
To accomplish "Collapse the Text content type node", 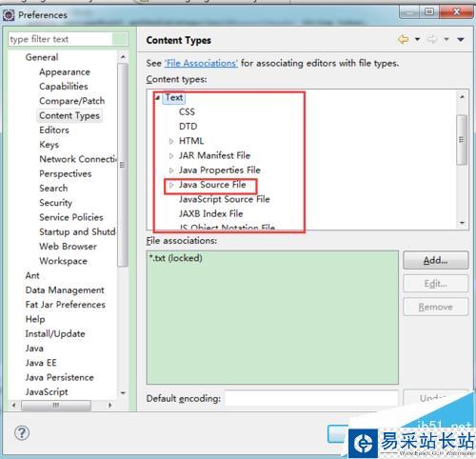I will (157, 97).
